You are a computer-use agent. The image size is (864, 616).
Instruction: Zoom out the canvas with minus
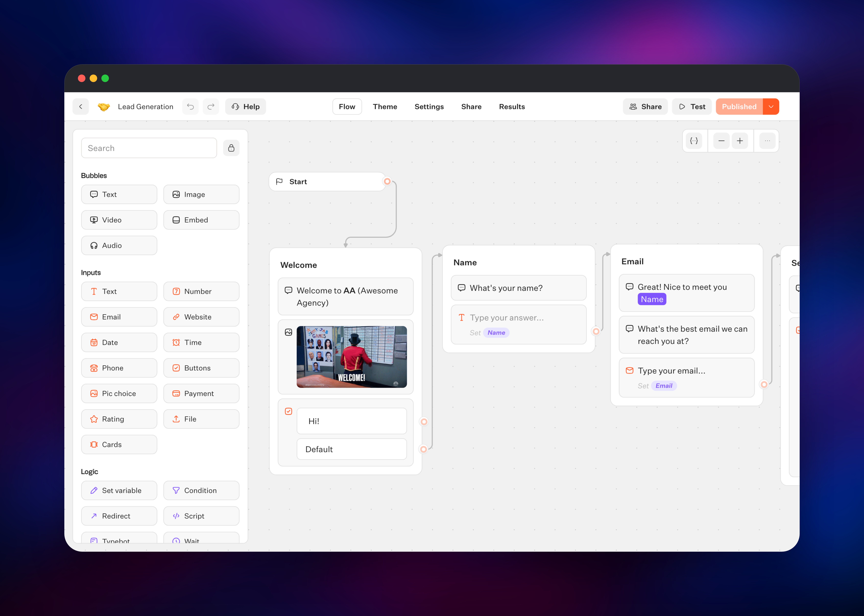[x=721, y=141]
